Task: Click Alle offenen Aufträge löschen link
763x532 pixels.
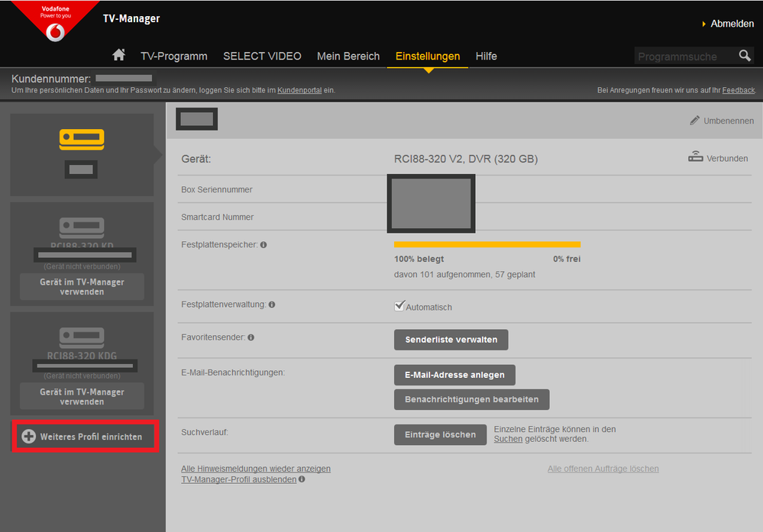Action: (x=603, y=469)
